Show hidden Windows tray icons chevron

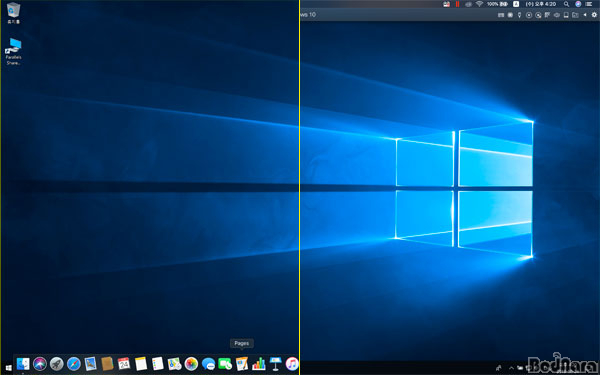[x=511, y=368]
